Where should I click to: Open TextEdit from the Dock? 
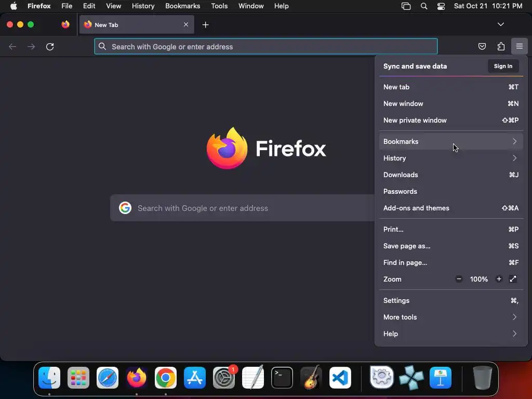pyautogui.click(x=253, y=378)
